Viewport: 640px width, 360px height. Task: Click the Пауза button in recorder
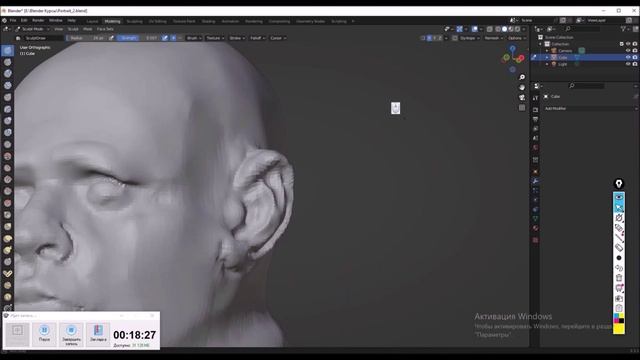[x=44, y=334]
